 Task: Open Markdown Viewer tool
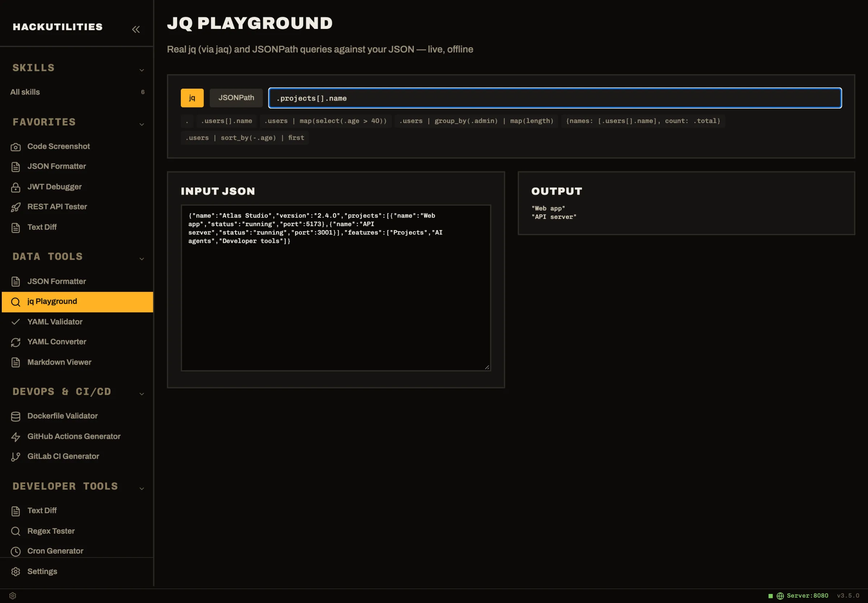77,362
